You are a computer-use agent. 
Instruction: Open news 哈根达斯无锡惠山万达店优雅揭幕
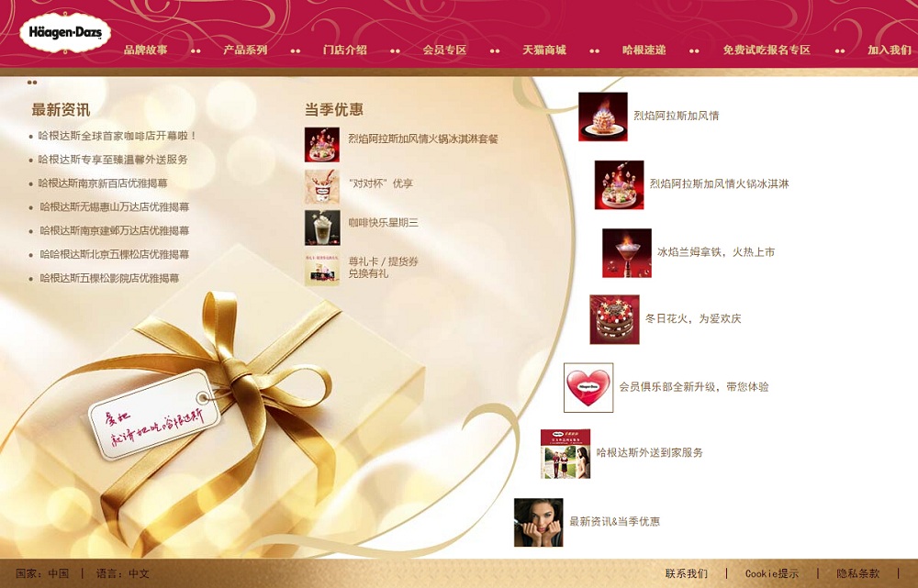click(115, 206)
